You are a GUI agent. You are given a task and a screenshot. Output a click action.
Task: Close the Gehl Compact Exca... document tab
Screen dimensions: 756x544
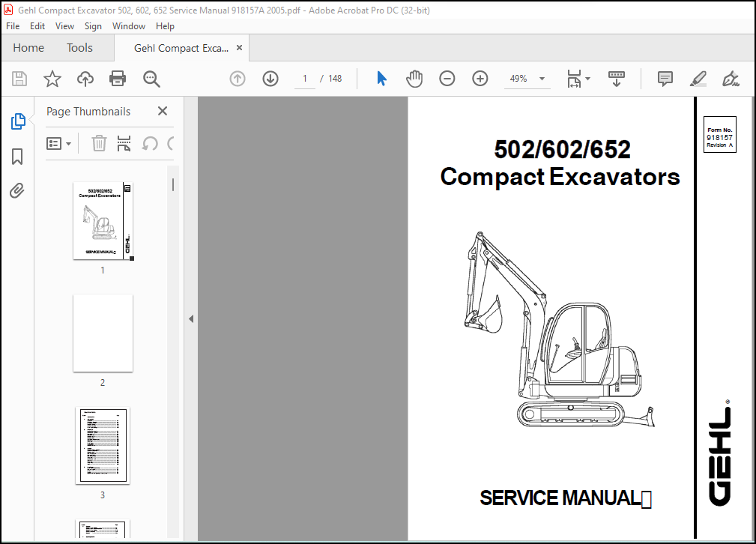pyautogui.click(x=239, y=48)
